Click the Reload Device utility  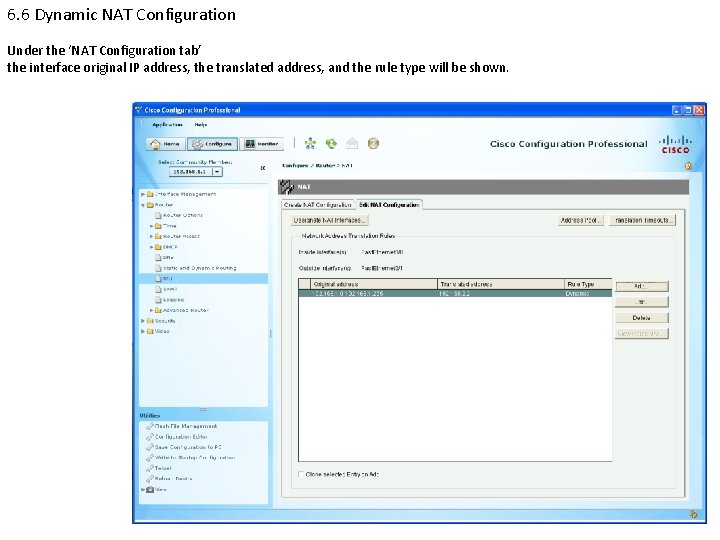pos(174,479)
